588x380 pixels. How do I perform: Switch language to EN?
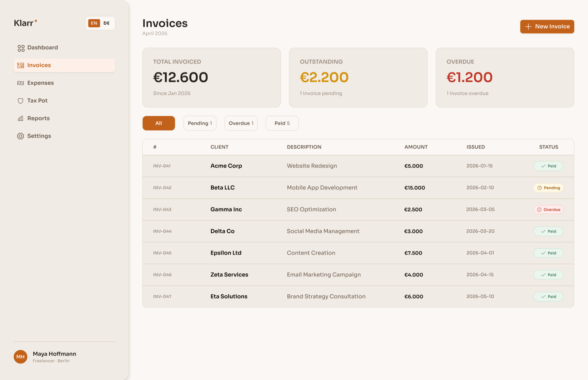94,23
